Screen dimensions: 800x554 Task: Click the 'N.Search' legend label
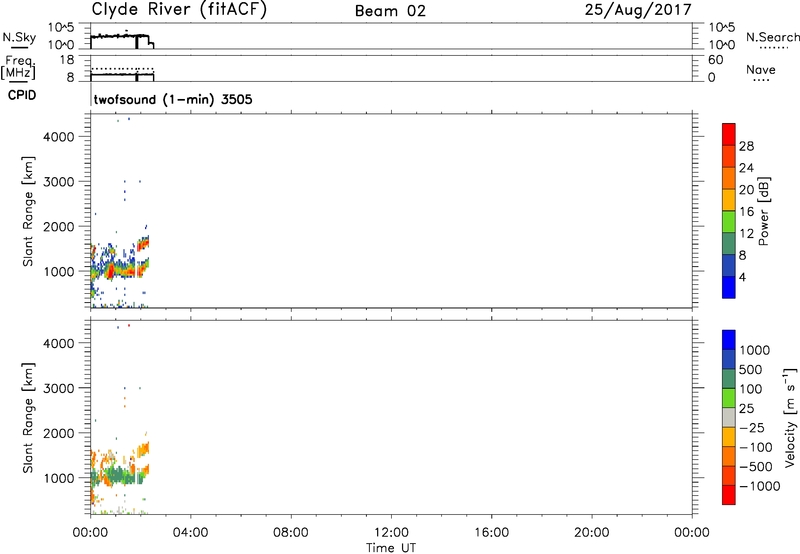coord(773,37)
